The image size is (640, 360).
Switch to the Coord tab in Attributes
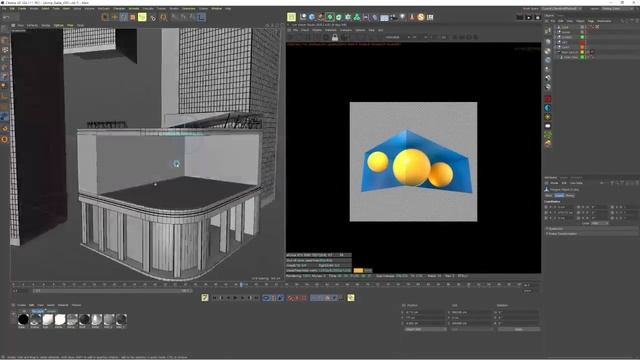point(559,196)
